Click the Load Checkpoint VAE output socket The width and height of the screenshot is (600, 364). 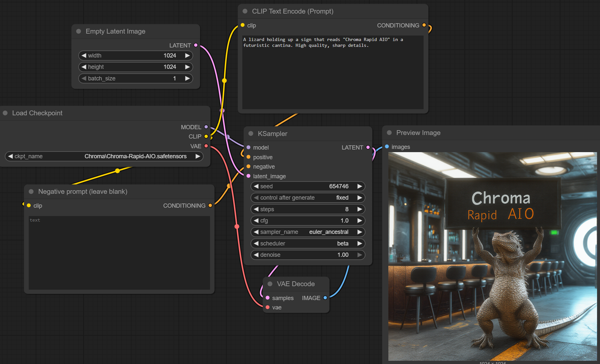pyautogui.click(x=206, y=146)
